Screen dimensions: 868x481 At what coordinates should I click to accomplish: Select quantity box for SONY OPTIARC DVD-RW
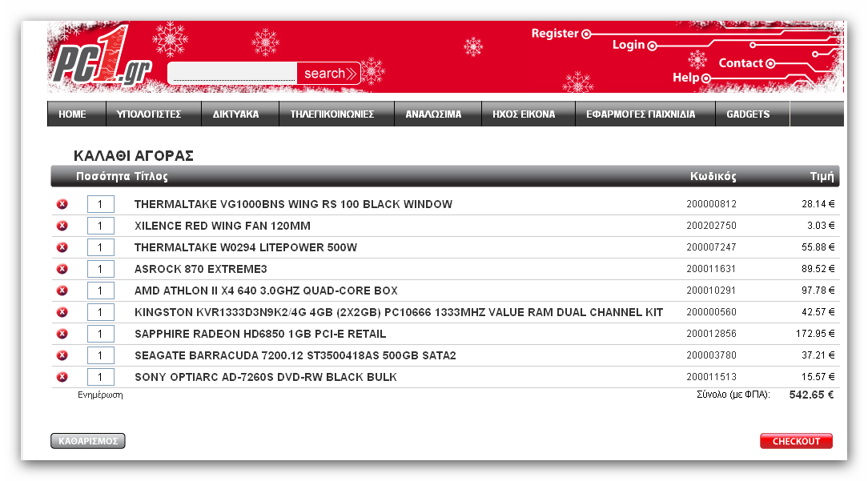pos(101,377)
